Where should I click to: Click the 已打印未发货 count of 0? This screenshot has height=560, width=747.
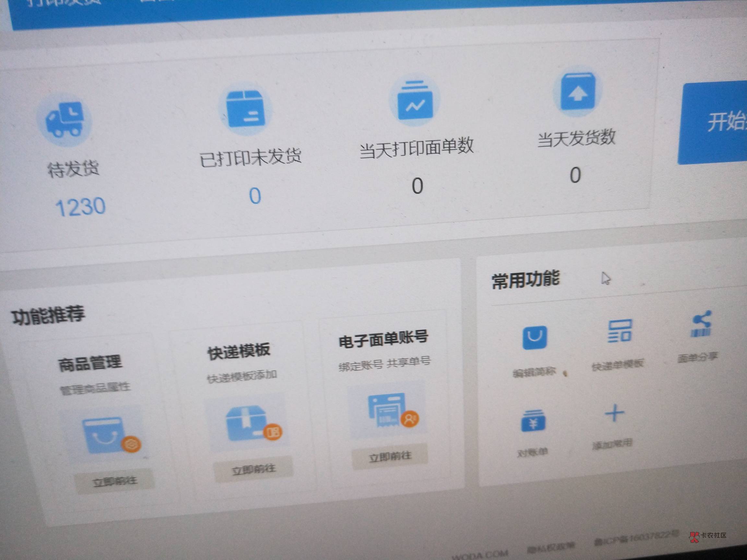(255, 196)
